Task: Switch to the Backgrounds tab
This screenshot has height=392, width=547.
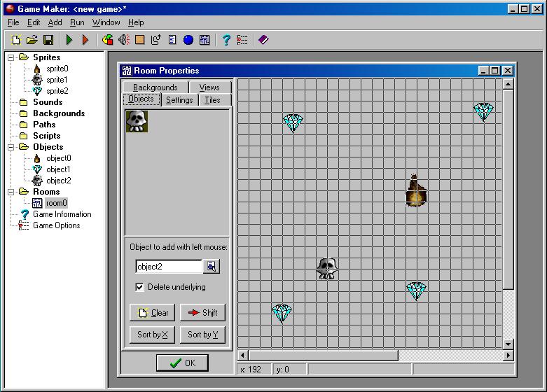Action: tap(155, 87)
